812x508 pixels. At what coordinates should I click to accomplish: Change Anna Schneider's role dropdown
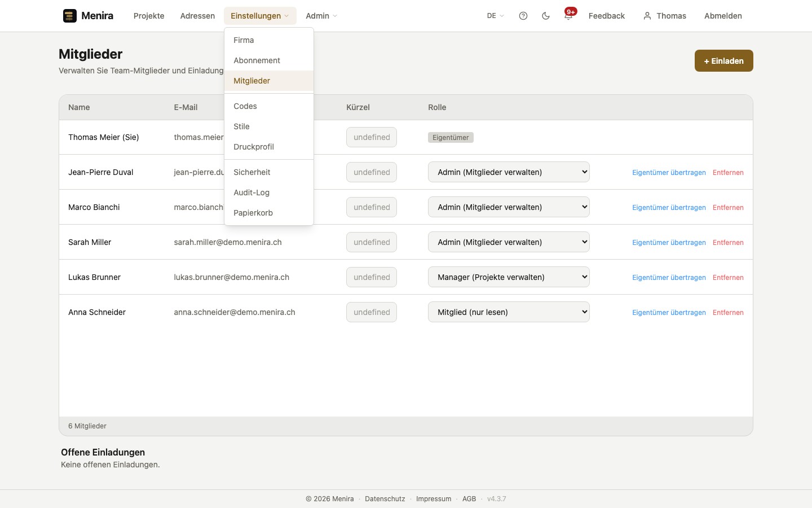(x=509, y=312)
